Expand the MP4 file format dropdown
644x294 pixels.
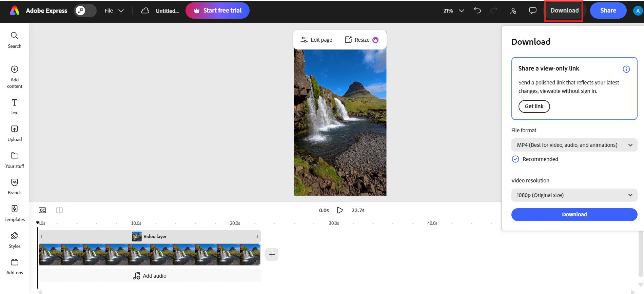[x=574, y=145]
